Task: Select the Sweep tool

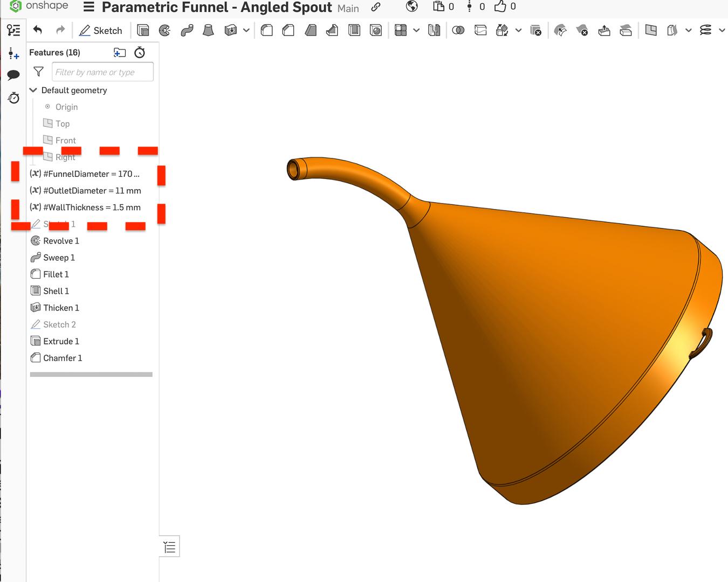Action: coord(187,30)
